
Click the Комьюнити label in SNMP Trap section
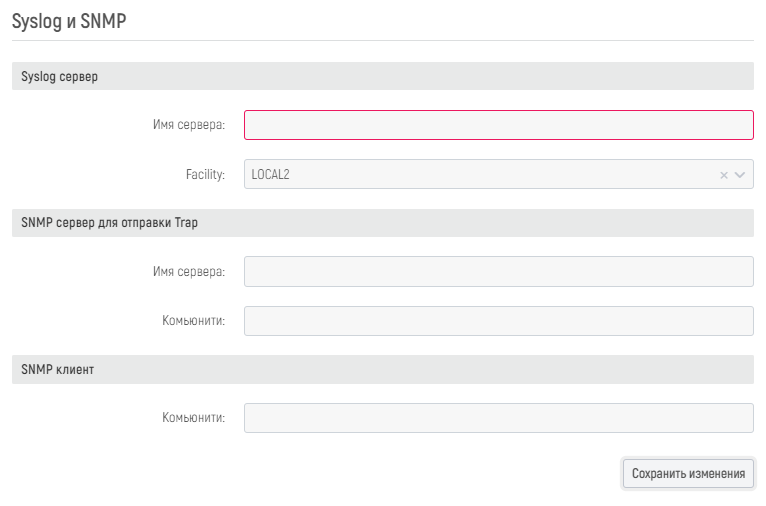click(x=193, y=321)
